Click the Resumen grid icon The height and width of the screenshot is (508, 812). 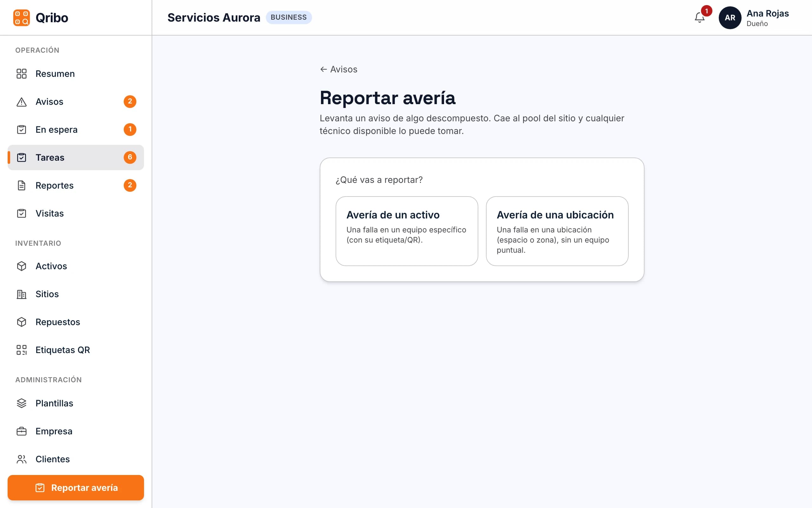coord(22,74)
